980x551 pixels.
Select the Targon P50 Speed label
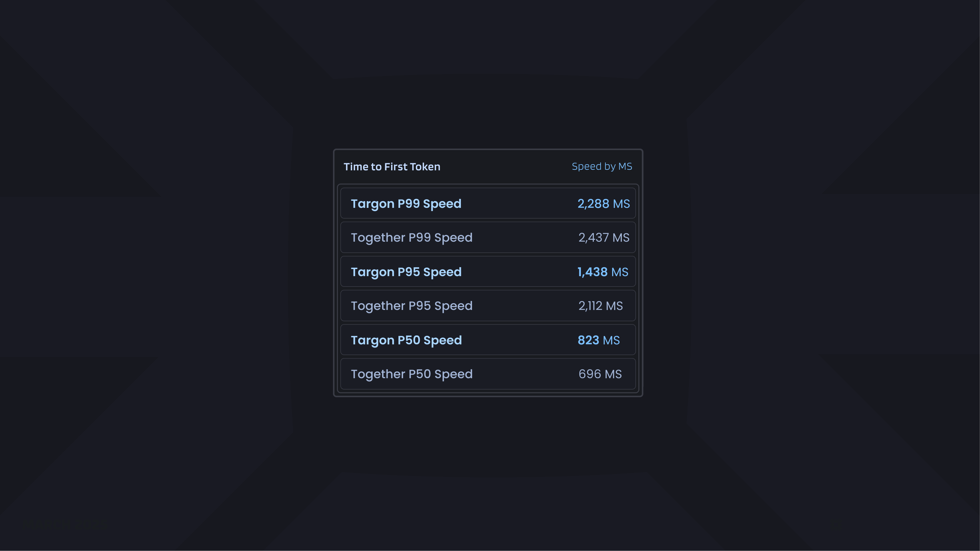[406, 340]
